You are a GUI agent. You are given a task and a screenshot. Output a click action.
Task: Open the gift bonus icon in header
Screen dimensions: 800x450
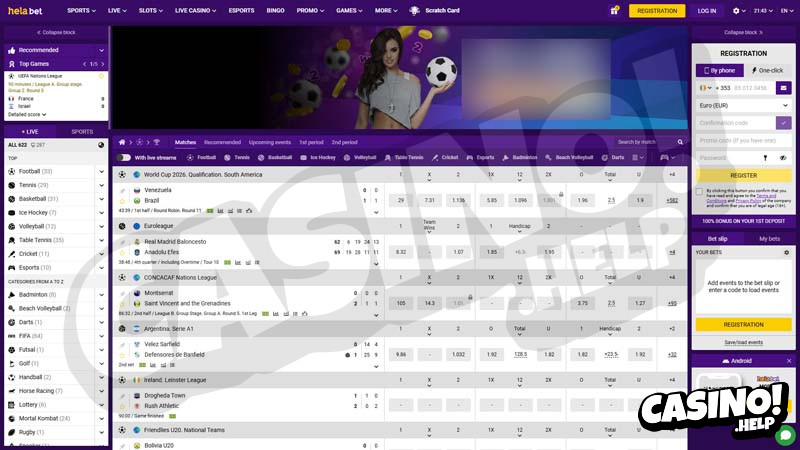pyautogui.click(x=614, y=10)
